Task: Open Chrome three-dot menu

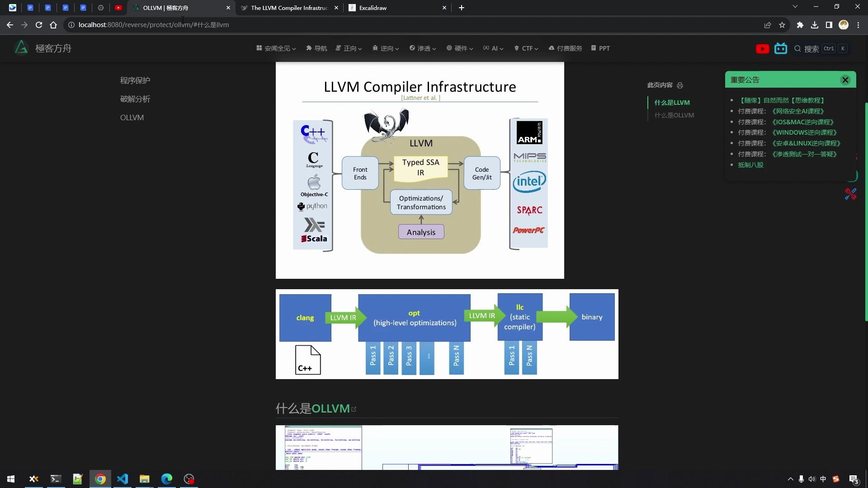Action: pyautogui.click(x=858, y=25)
